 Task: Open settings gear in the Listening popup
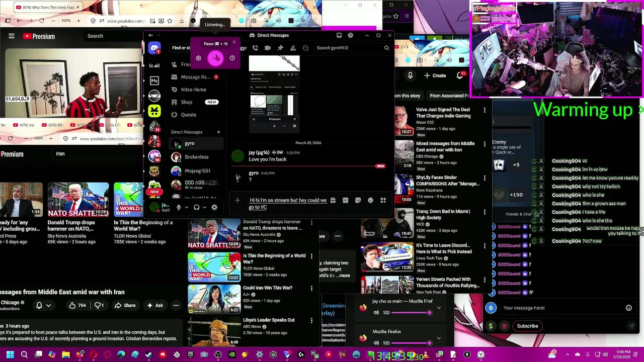198,58
